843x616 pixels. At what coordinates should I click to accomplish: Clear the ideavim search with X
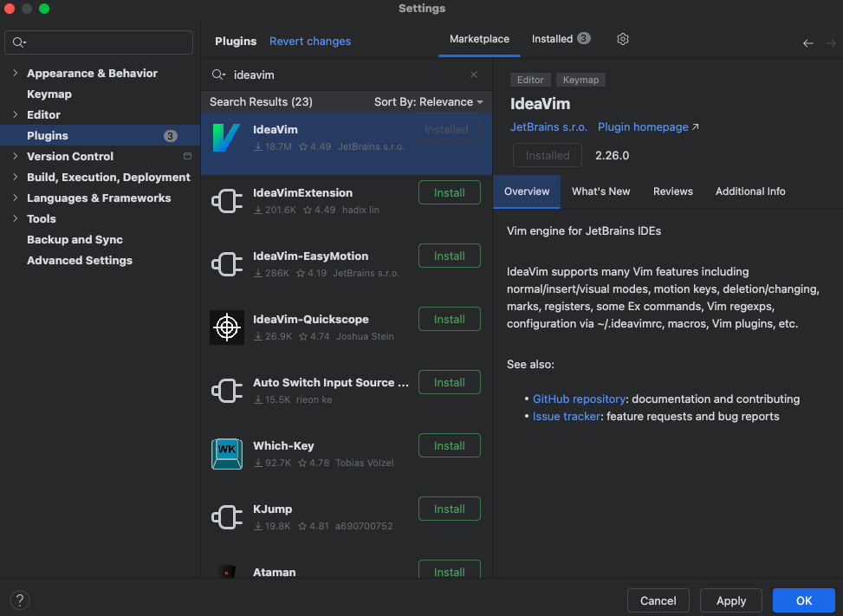click(x=474, y=75)
